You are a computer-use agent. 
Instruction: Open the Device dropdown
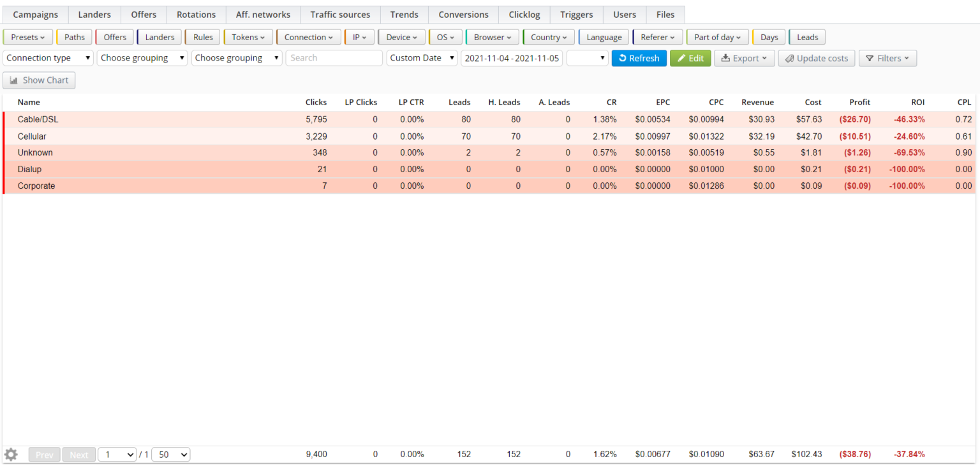coord(402,37)
